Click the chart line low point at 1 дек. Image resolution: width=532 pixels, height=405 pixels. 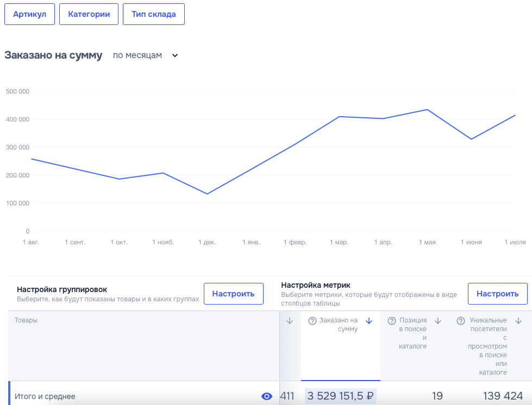click(207, 194)
